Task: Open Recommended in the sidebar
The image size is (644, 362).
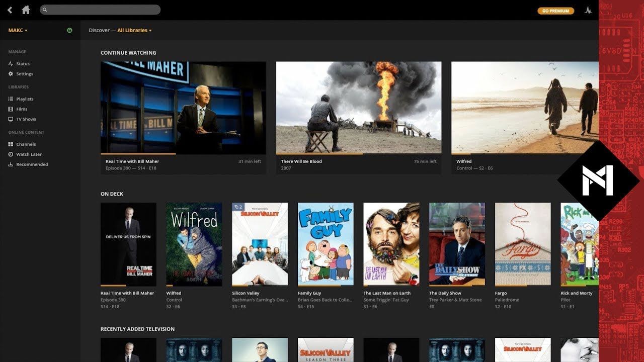Action: (32, 164)
